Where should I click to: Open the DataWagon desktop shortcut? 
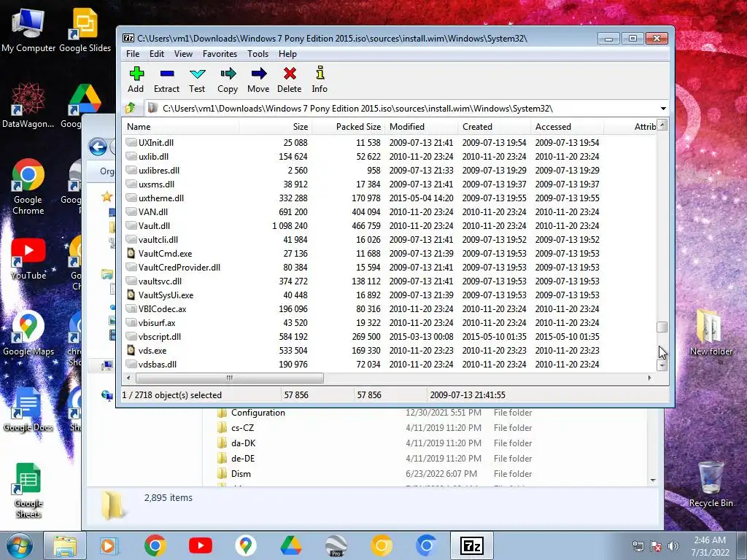(28, 106)
